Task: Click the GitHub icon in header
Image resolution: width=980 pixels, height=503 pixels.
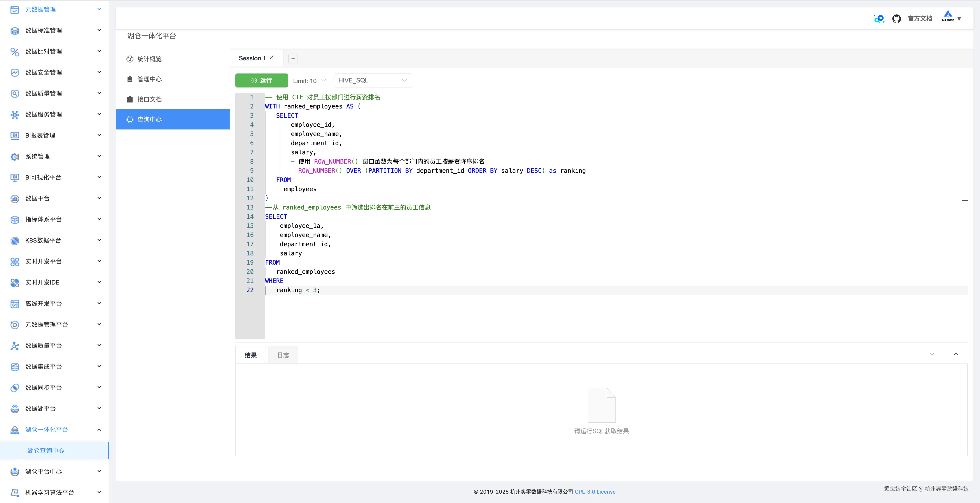Action: 896,19
